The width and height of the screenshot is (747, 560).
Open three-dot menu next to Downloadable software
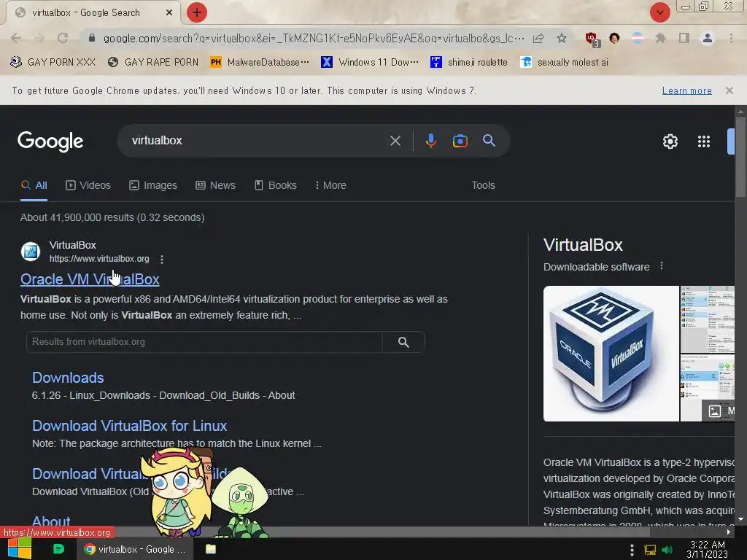click(x=661, y=266)
